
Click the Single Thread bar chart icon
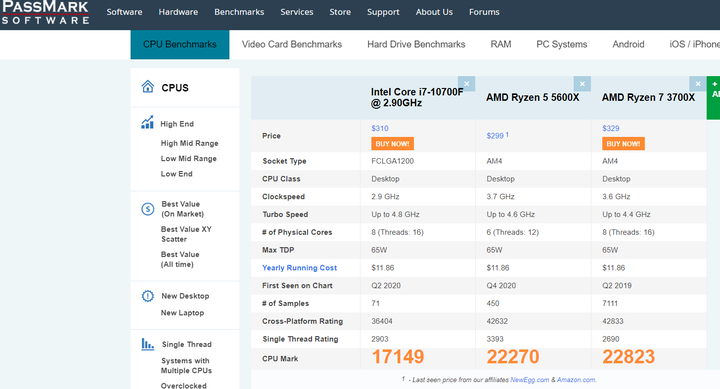pyautogui.click(x=147, y=344)
